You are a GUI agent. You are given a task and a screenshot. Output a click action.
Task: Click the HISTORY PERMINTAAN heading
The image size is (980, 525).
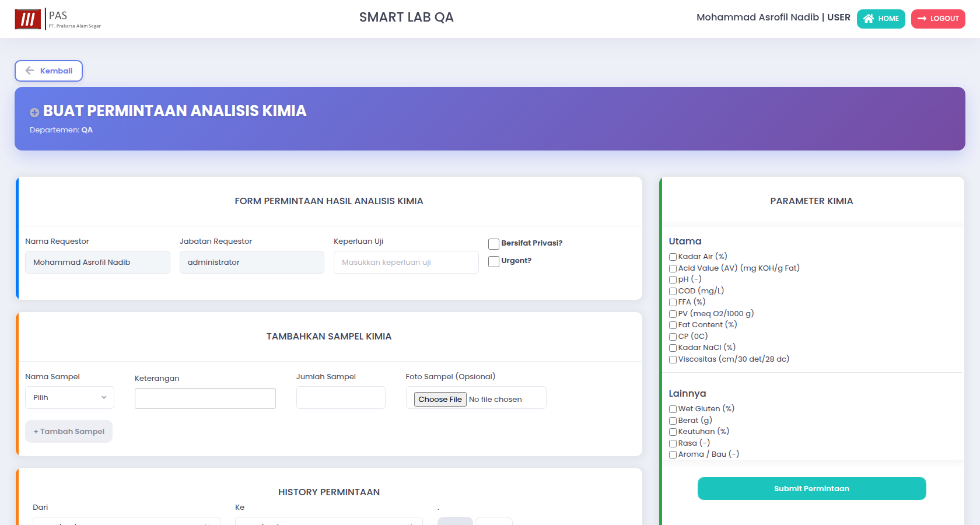click(x=329, y=492)
